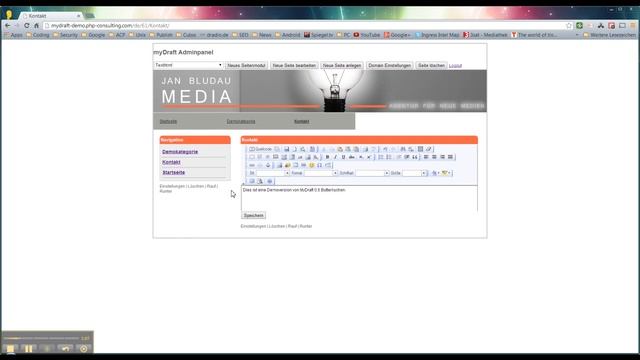Toggle Strikethrough formatting in editor
This screenshot has width=640, height=360.
pos(351,157)
